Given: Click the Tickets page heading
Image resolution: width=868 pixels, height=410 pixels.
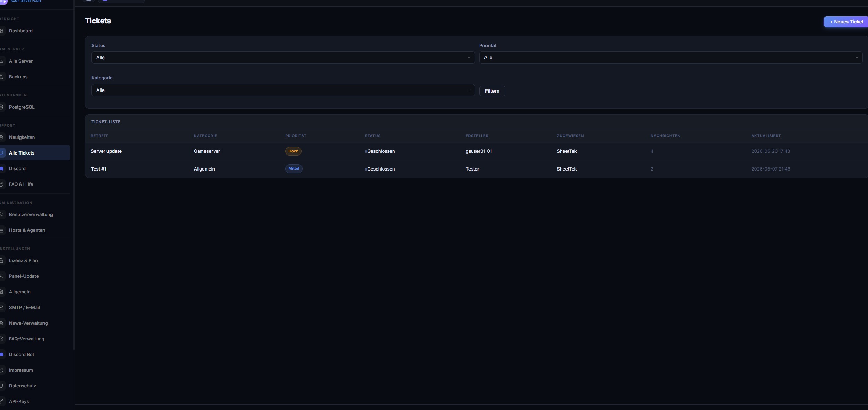Looking at the screenshot, I should 98,21.
